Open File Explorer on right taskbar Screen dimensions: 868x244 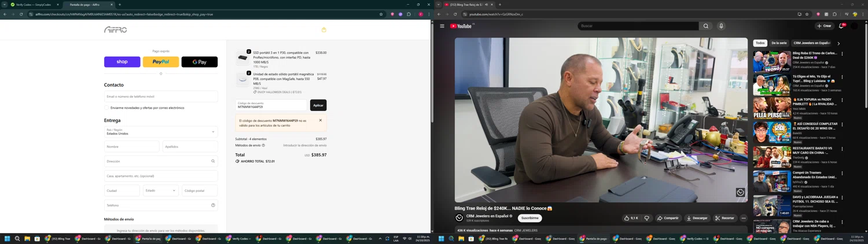[x=461, y=238]
